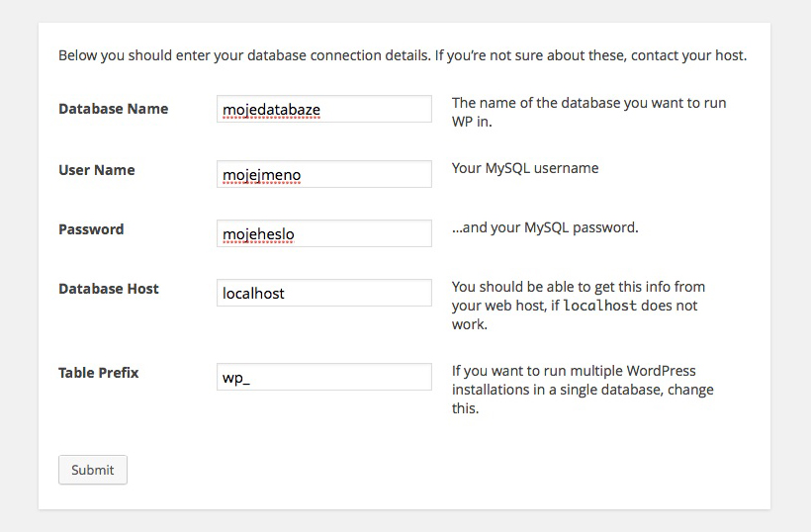811x532 pixels.
Task: Select the Password field with mojeheslo
Action: tap(323, 233)
